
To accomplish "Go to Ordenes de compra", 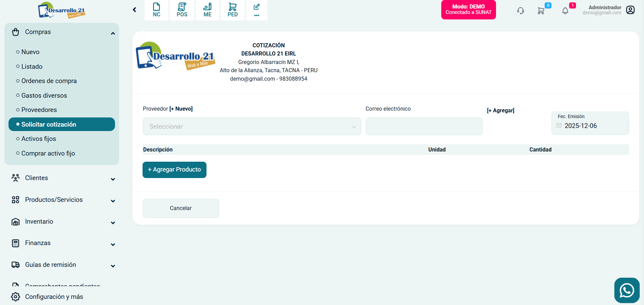I will point(49,81).
